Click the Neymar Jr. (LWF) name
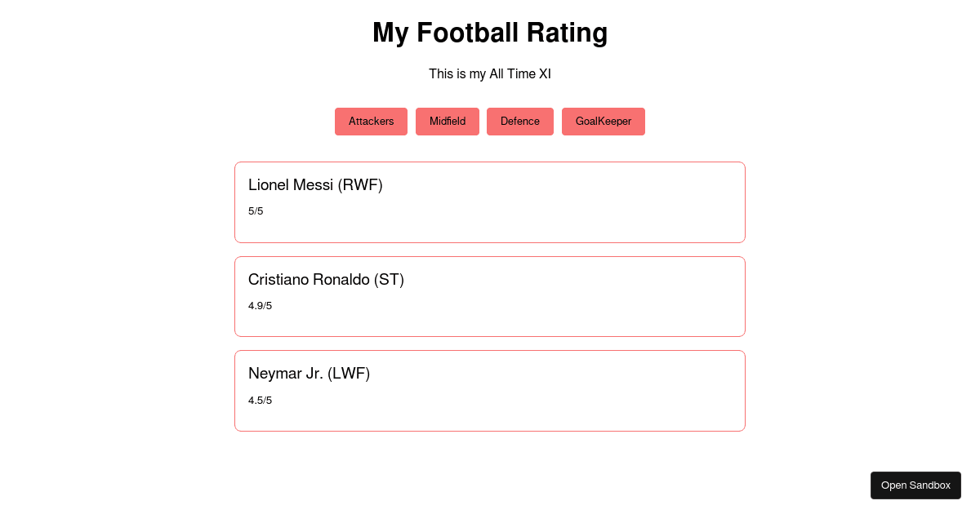Screen dimensions: 980x514 309,374
